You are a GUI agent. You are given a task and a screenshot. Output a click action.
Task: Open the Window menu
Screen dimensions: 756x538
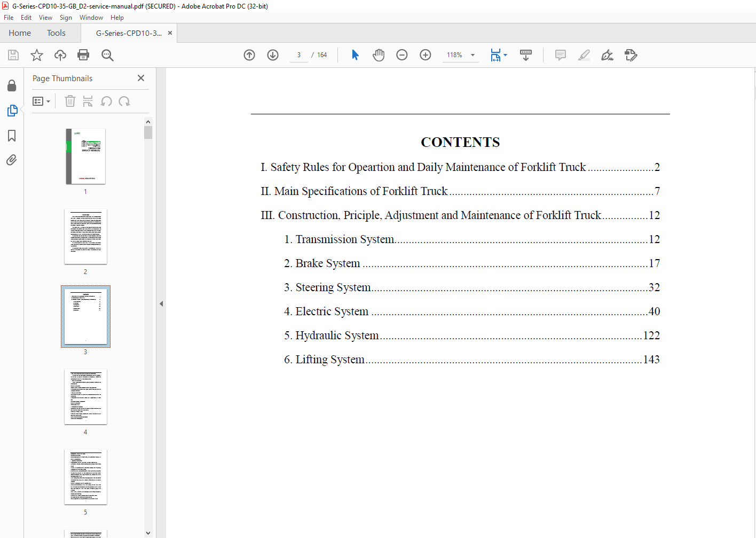91,18
